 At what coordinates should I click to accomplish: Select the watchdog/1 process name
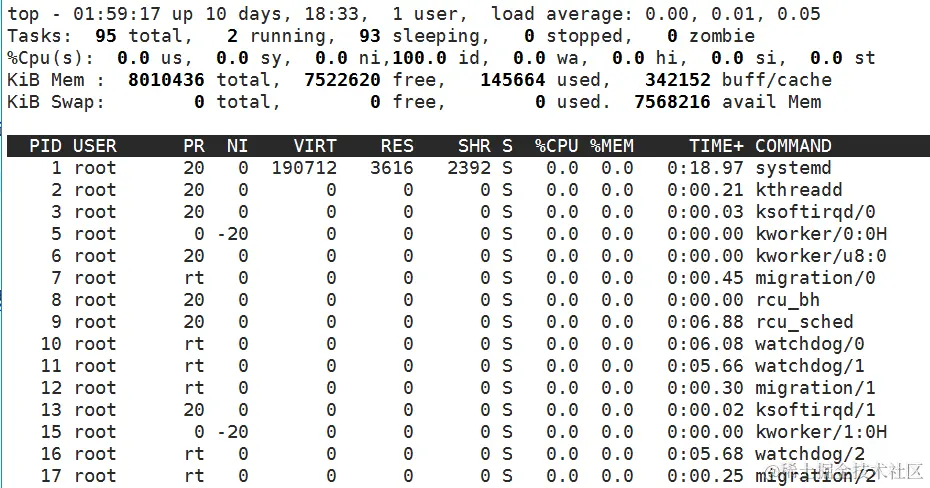coord(810,365)
